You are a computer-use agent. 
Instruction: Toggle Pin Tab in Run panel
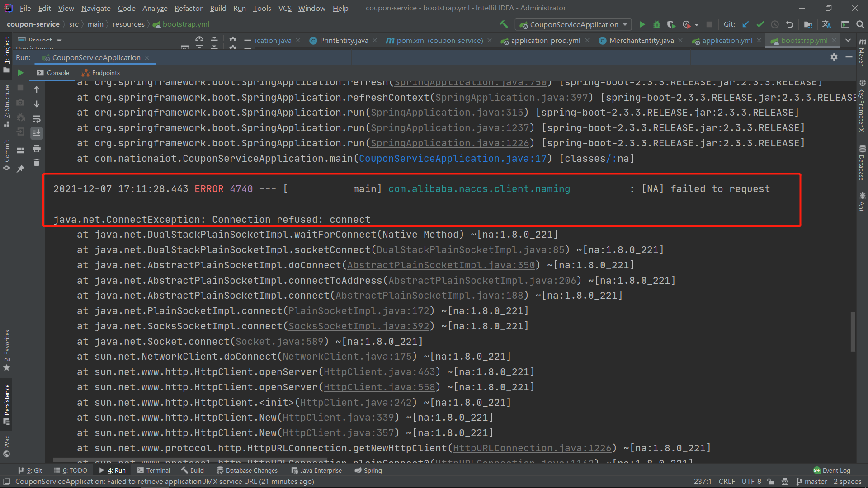[x=20, y=169]
